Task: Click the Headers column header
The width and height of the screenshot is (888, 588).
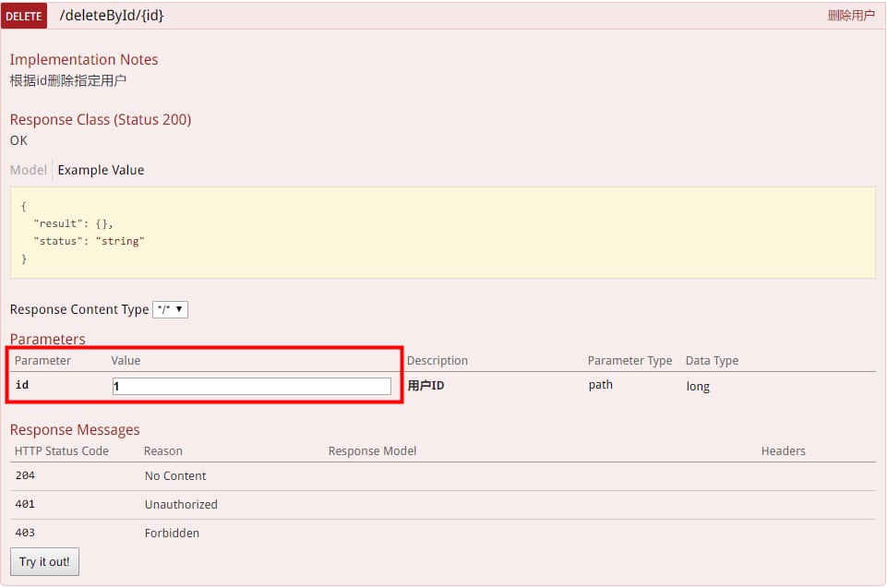Action: click(783, 450)
